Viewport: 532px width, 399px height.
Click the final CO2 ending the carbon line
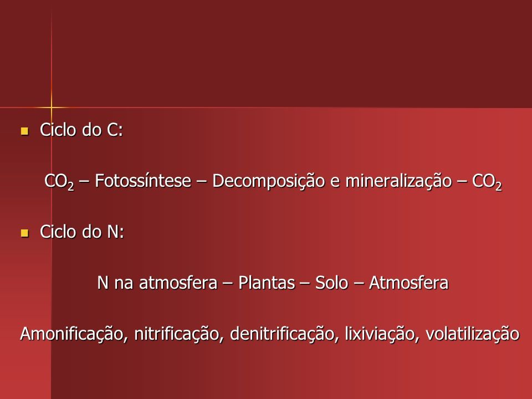(487, 181)
